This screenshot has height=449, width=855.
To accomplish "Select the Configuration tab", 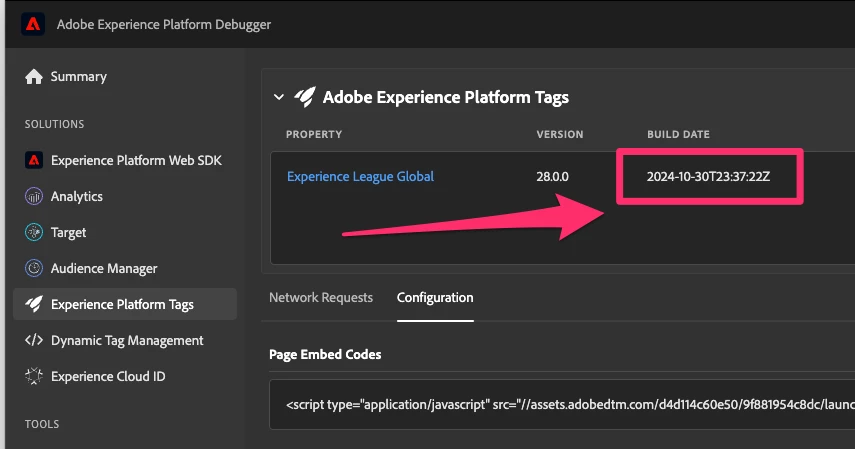I will point(435,298).
